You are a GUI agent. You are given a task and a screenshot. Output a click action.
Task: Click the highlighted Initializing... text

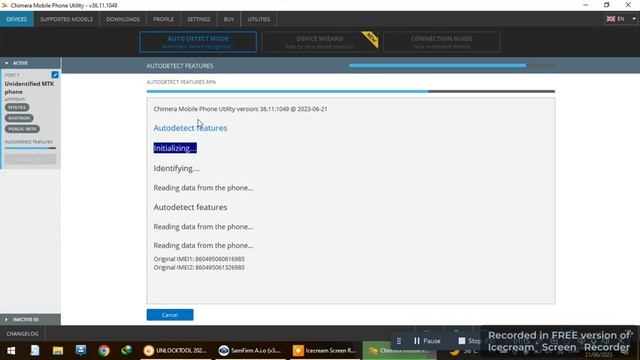(x=175, y=148)
